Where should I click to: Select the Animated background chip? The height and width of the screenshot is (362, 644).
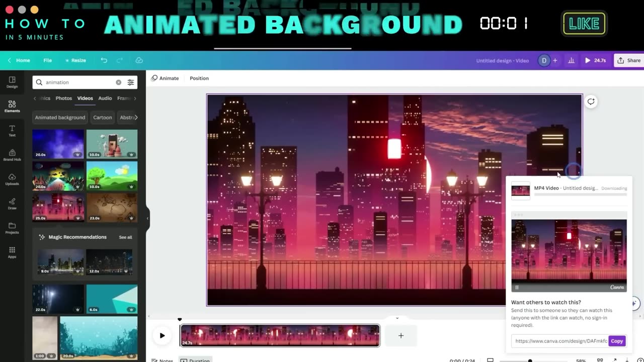[60, 118]
